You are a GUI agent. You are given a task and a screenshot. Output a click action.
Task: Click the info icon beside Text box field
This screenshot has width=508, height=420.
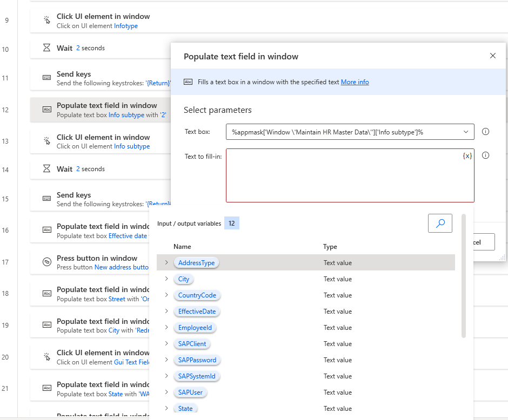(x=485, y=132)
